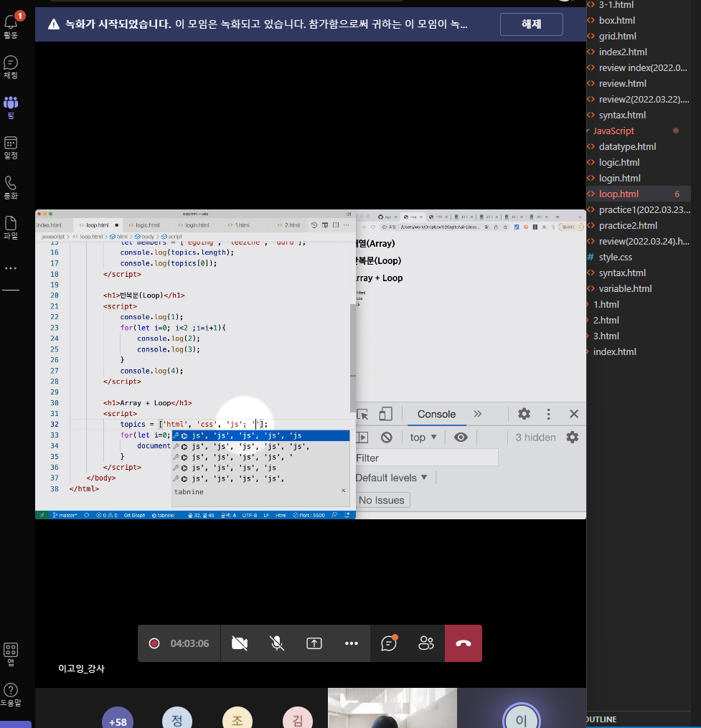The image size is (701, 728).
Task: Toggle the DevTools device toolbar icon
Action: [x=385, y=414]
